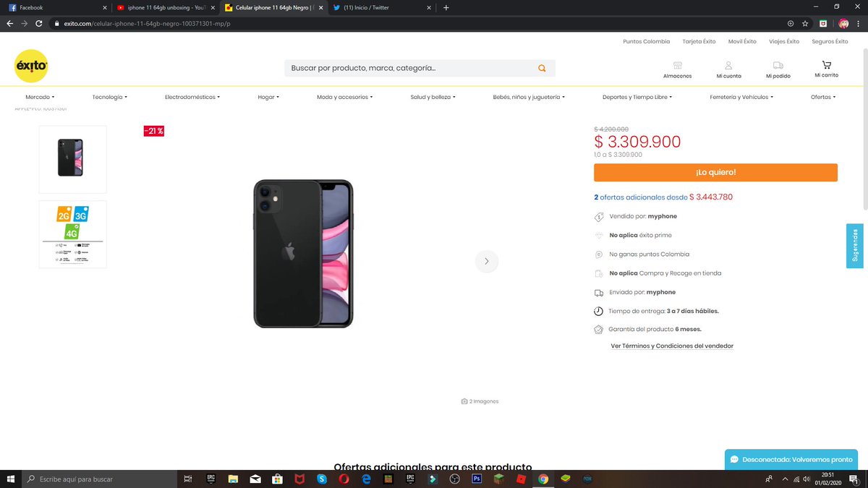Click the ¡Lo quiero! button
The height and width of the screenshot is (488, 868).
(x=715, y=173)
